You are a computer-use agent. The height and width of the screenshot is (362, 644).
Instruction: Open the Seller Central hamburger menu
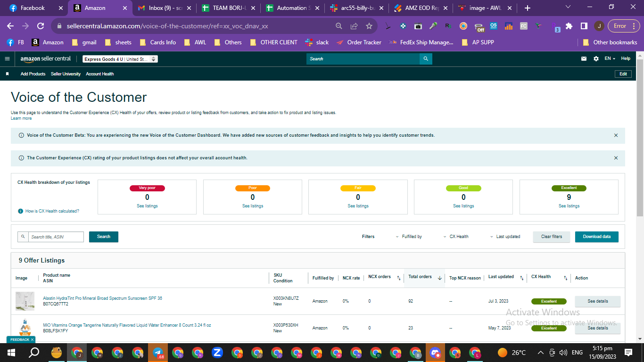pos(7,59)
